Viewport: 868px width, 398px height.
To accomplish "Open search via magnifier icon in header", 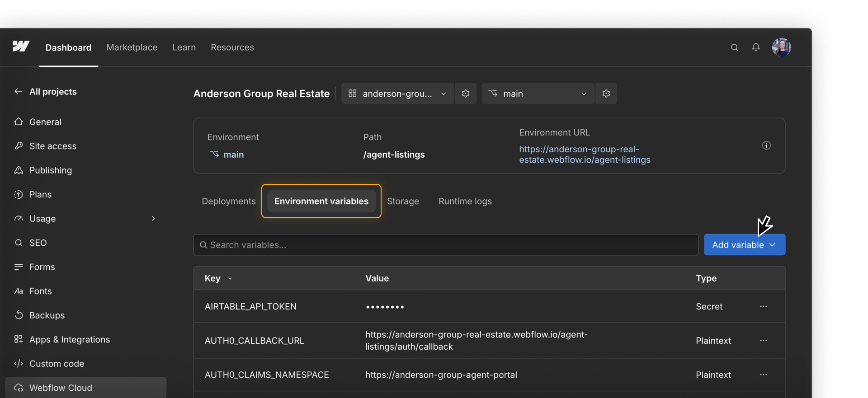I will tap(735, 47).
